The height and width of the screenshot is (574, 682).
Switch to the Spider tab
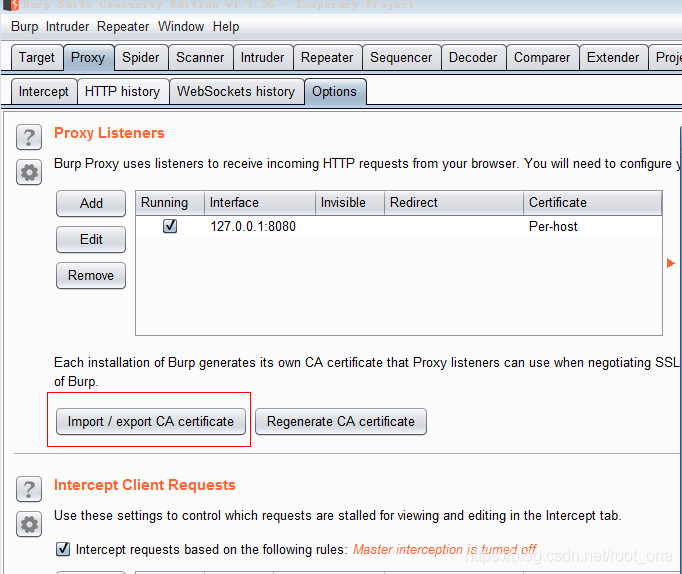coord(141,57)
